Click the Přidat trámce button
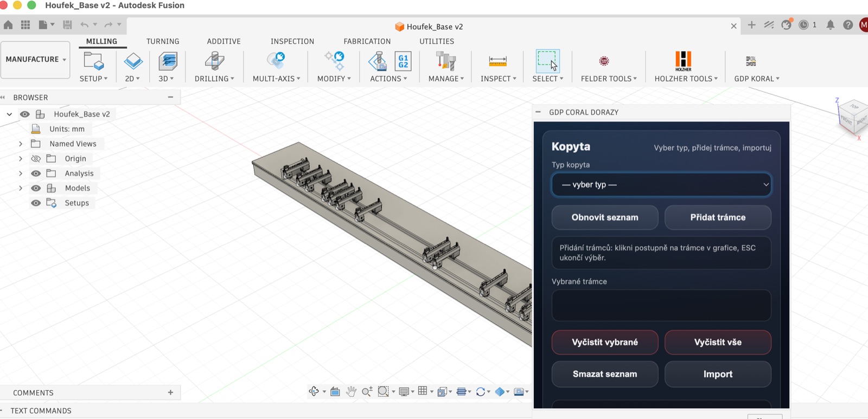Screen dimensions: 868x419 click(x=718, y=217)
